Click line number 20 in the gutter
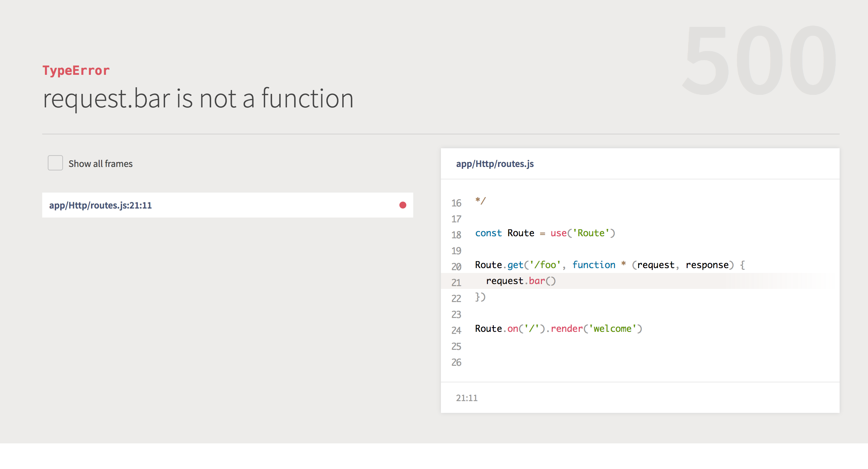Image resolution: width=868 pixels, height=469 pixels. point(456,267)
